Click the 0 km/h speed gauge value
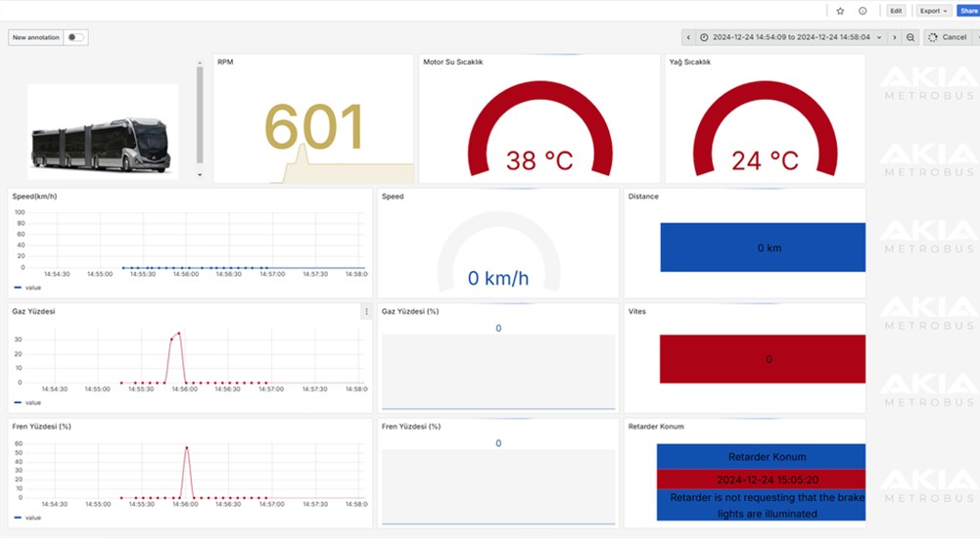The height and width of the screenshot is (543, 980). coord(498,278)
